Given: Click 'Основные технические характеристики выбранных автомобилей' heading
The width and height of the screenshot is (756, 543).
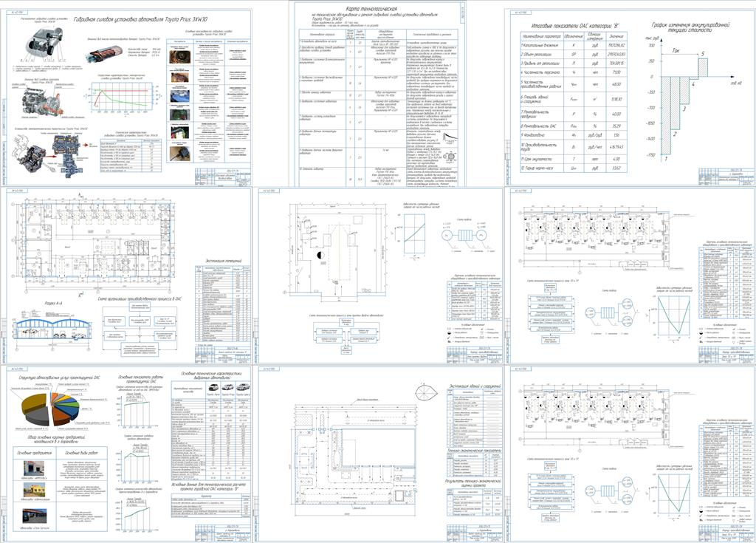Looking at the screenshot, I should tap(210, 375).
